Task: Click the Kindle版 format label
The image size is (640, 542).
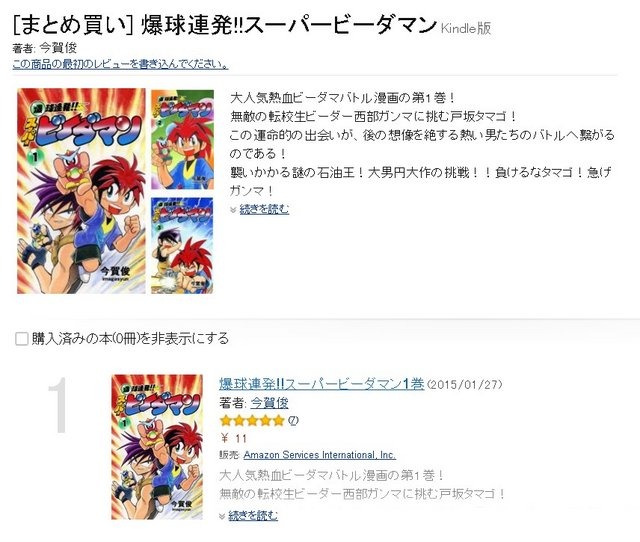Action: pyautogui.click(x=466, y=28)
